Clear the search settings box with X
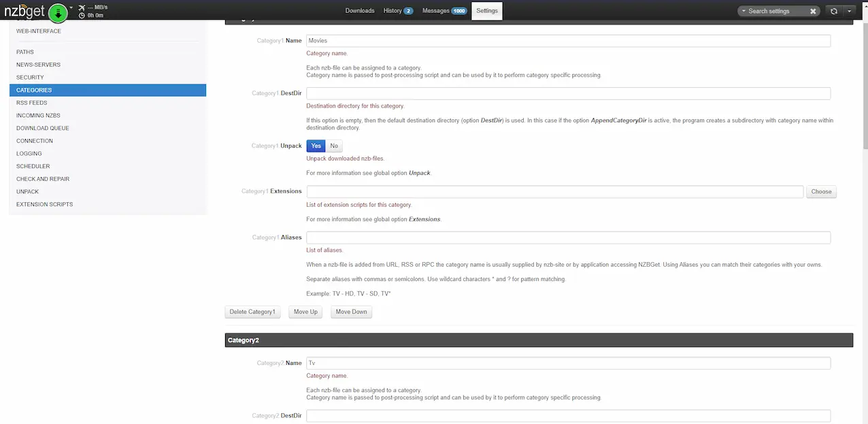 (x=813, y=11)
